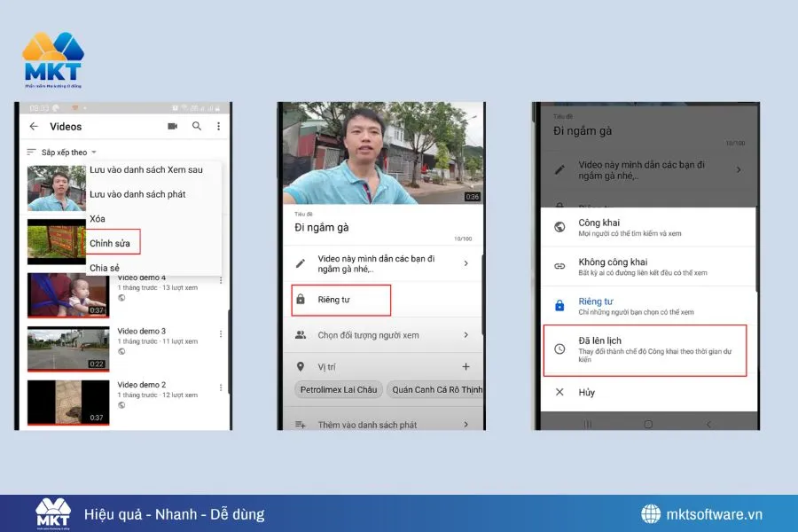Tap the Riêng tư privacy setting row
This screenshot has height=532, width=798.
pos(341,300)
